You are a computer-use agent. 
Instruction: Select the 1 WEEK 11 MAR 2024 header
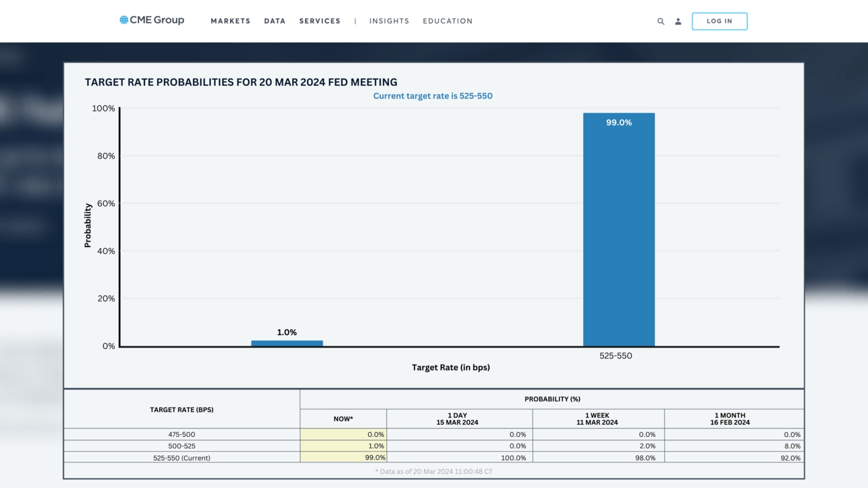[599, 419]
